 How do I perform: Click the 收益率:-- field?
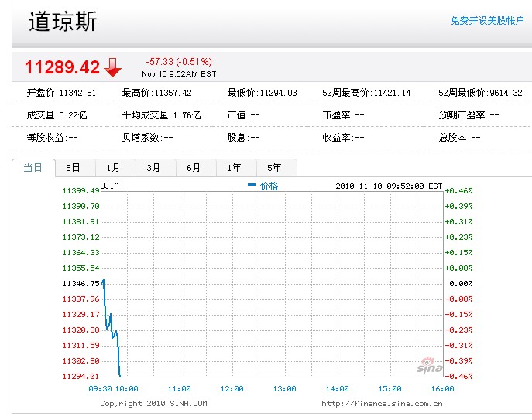click(x=343, y=138)
